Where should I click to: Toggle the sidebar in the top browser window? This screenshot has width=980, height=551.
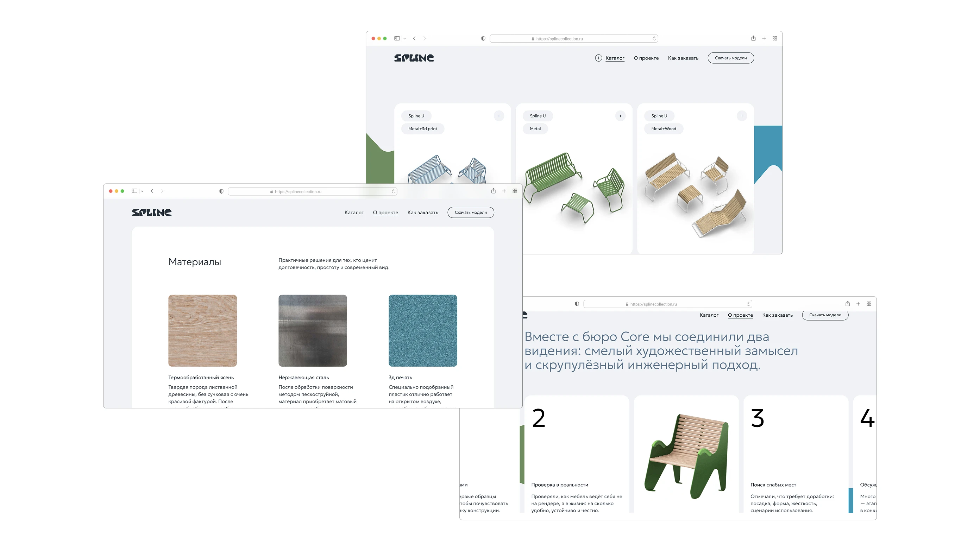pos(397,38)
